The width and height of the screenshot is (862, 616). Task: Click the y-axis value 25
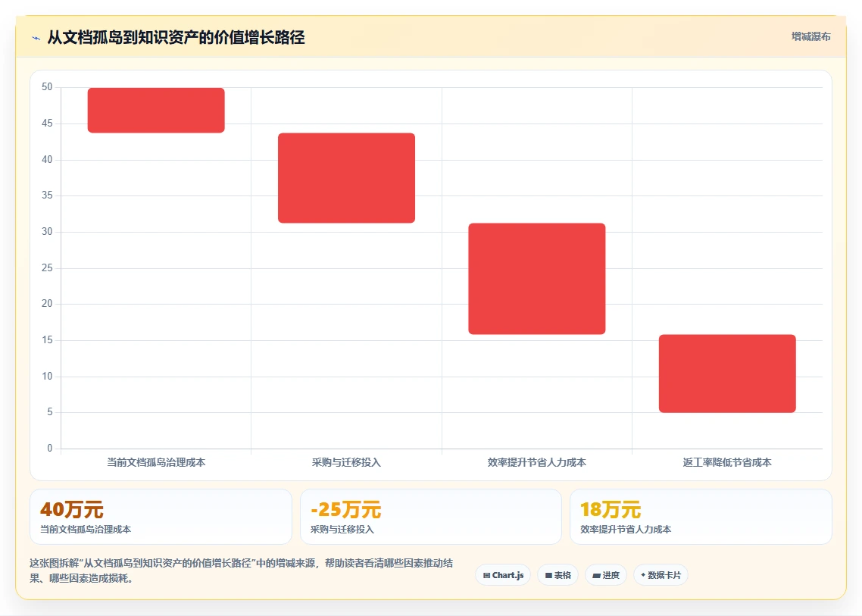click(x=47, y=268)
